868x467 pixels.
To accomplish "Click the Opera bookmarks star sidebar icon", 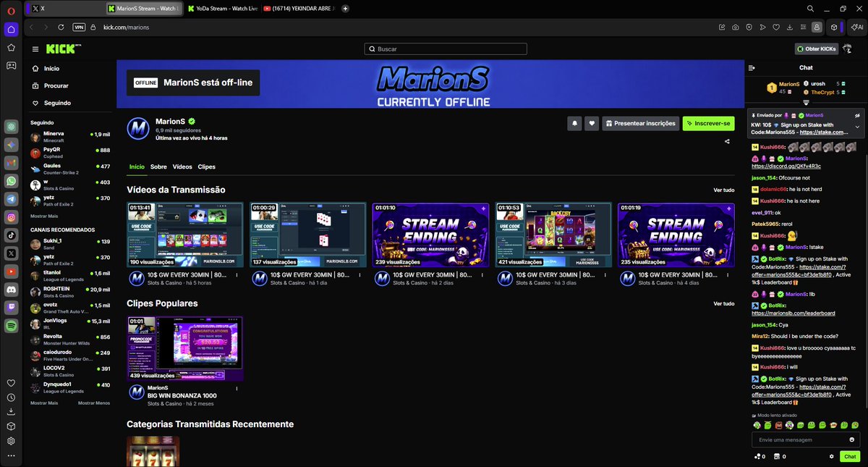I will click(12, 47).
